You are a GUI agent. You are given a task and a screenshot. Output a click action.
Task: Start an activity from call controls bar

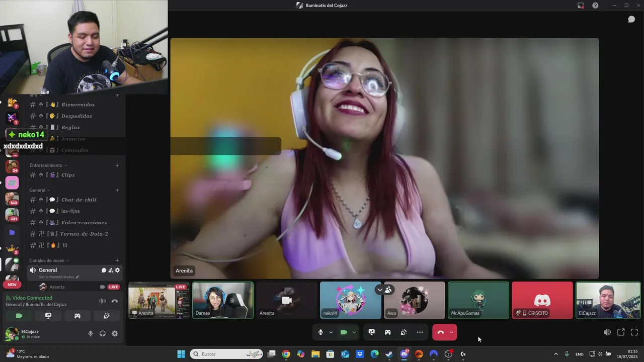(x=388, y=332)
